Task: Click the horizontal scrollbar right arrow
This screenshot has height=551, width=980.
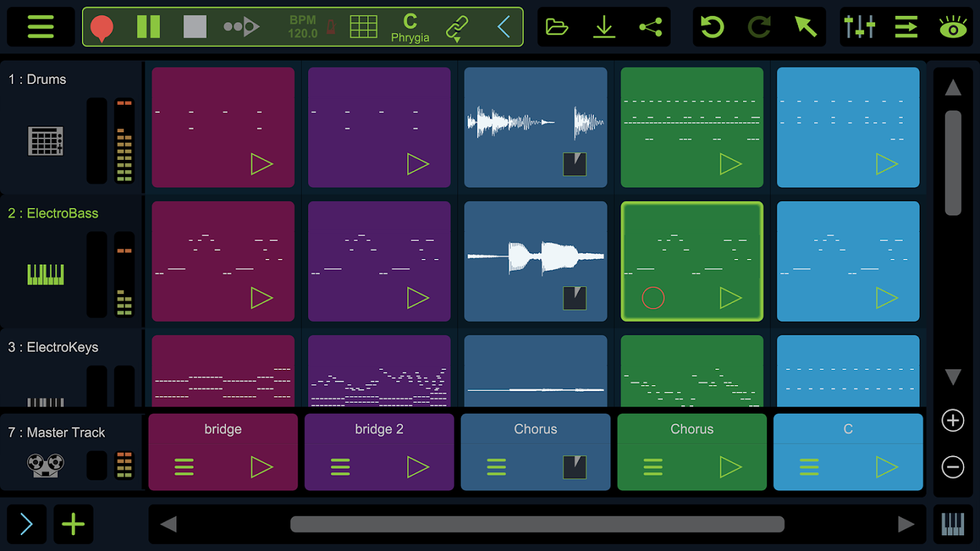Action: pyautogui.click(x=906, y=525)
